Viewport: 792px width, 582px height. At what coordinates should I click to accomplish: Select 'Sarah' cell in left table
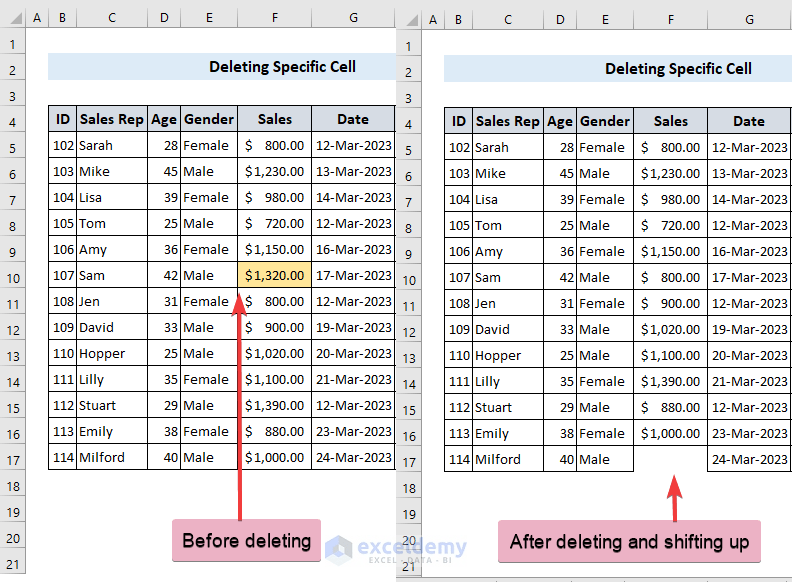click(112, 146)
